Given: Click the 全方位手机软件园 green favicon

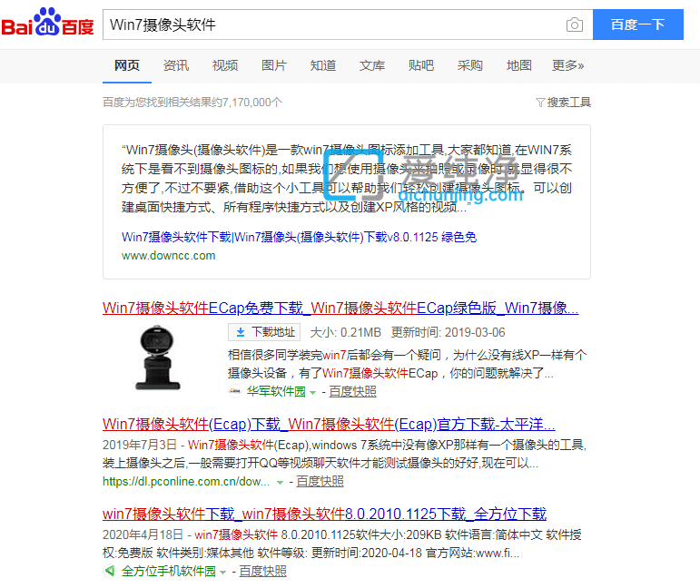Looking at the screenshot, I should pyautogui.click(x=109, y=571).
